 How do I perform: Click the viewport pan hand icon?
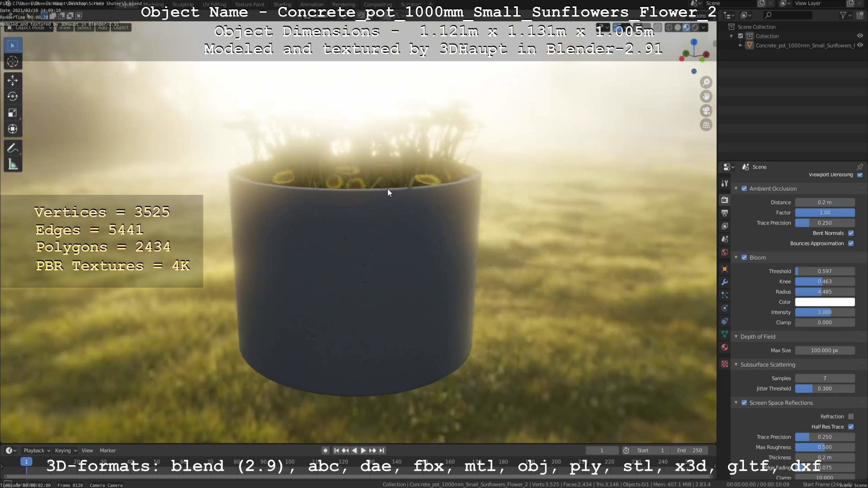point(706,97)
